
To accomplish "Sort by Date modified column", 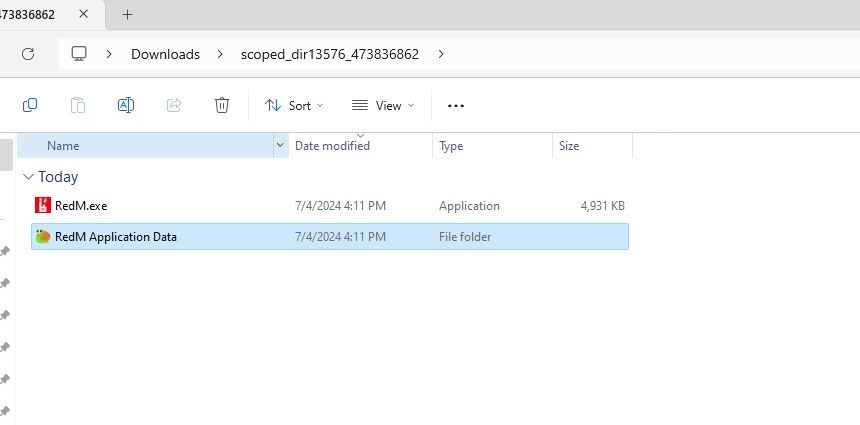I will (x=360, y=145).
